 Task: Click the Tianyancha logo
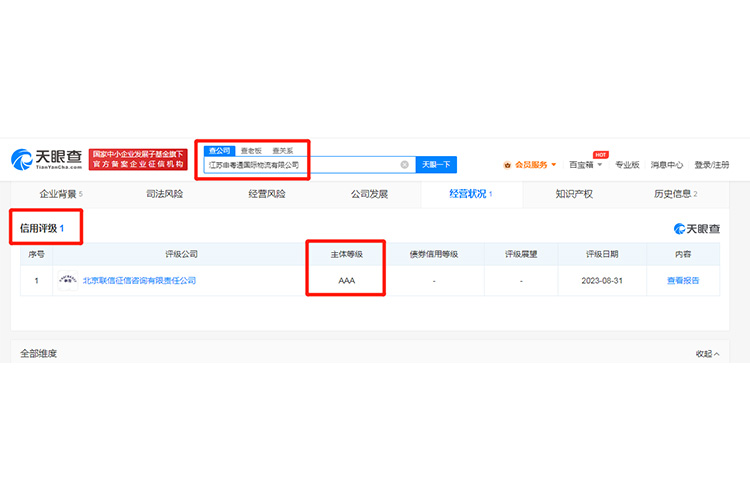point(46,159)
